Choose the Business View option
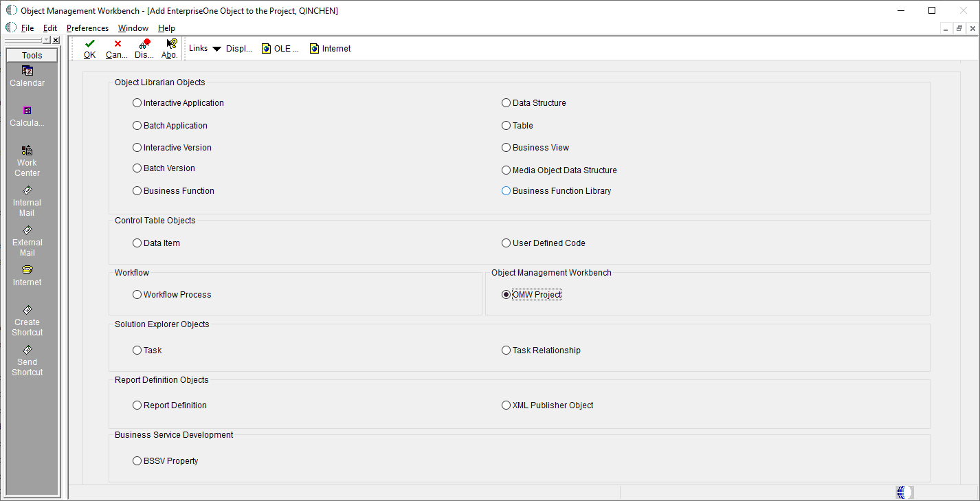 click(x=506, y=148)
